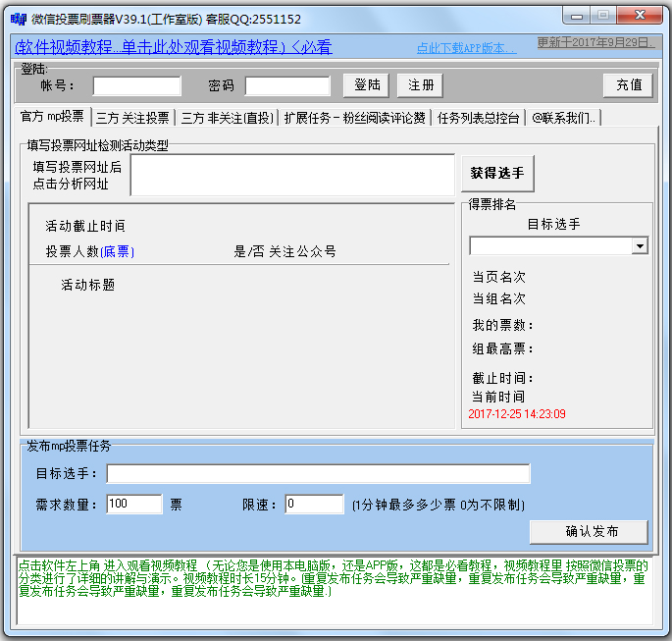
Task: Click the 需求数量 field showing 100
Action: click(x=134, y=504)
